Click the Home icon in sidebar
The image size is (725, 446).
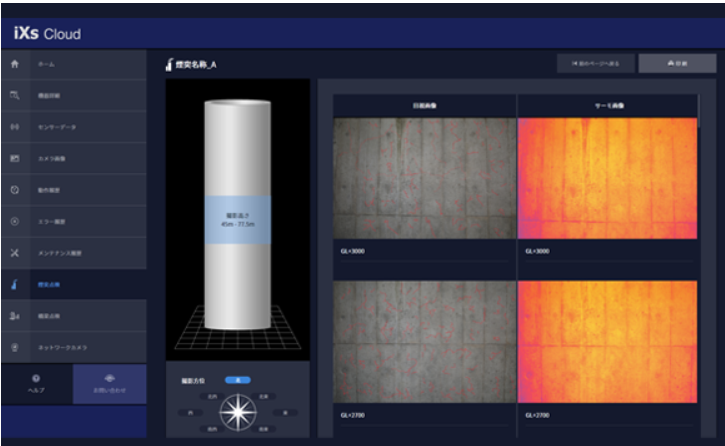click(x=14, y=64)
